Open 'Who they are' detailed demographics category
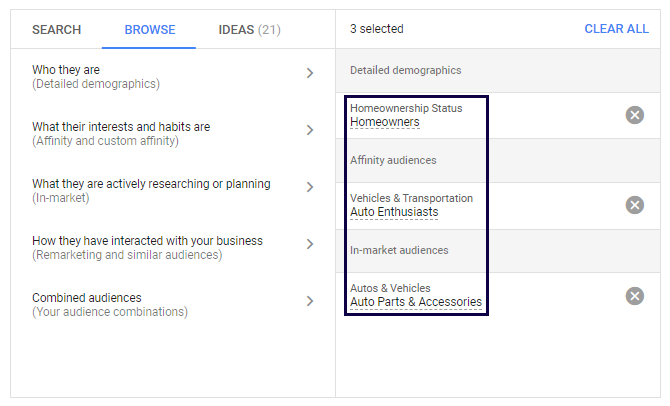Image resolution: width=670 pixels, height=406 pixels. click(x=95, y=77)
